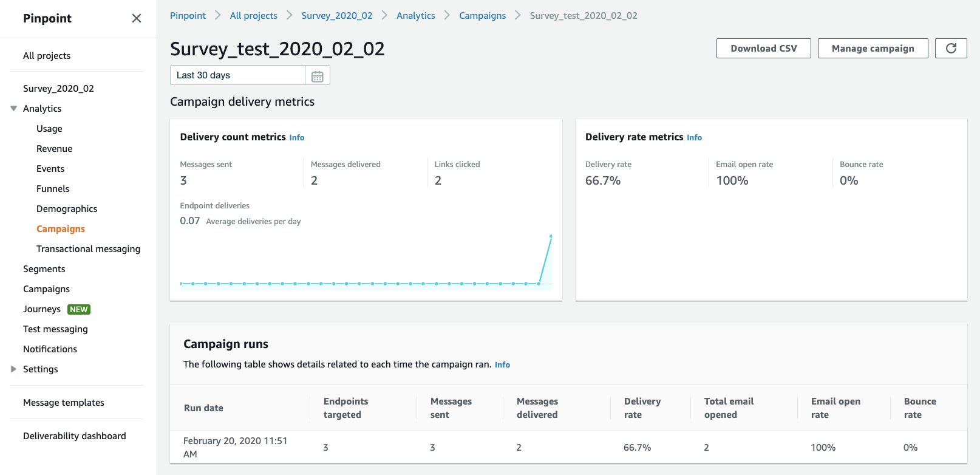Image resolution: width=980 pixels, height=475 pixels.
Task: Click the NEW badge beside Journeys
Action: click(x=79, y=309)
